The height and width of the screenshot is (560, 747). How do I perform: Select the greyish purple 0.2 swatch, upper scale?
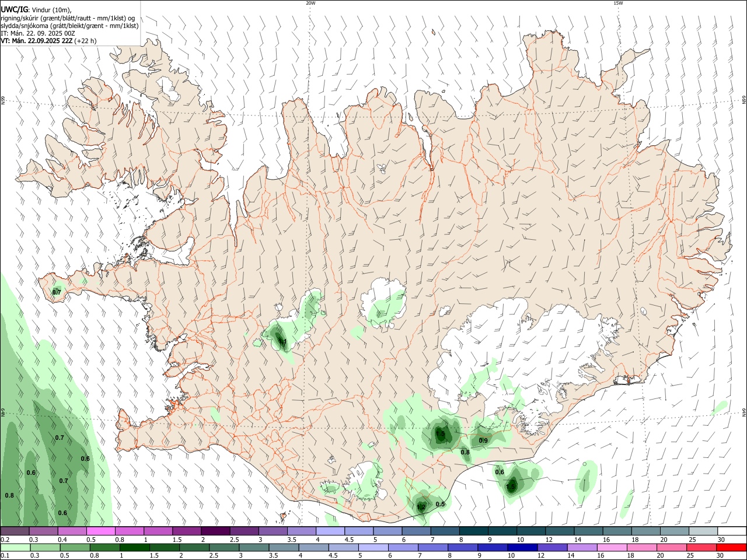[x=15, y=531]
